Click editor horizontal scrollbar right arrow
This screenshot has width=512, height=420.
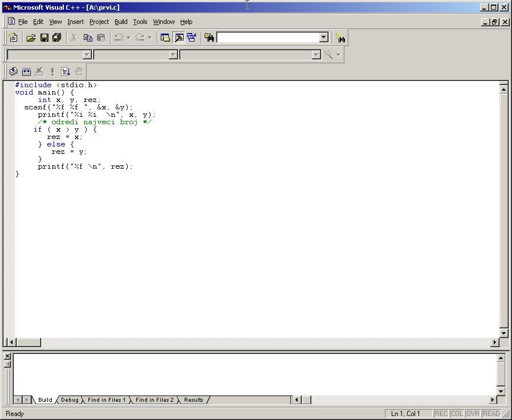coord(495,342)
